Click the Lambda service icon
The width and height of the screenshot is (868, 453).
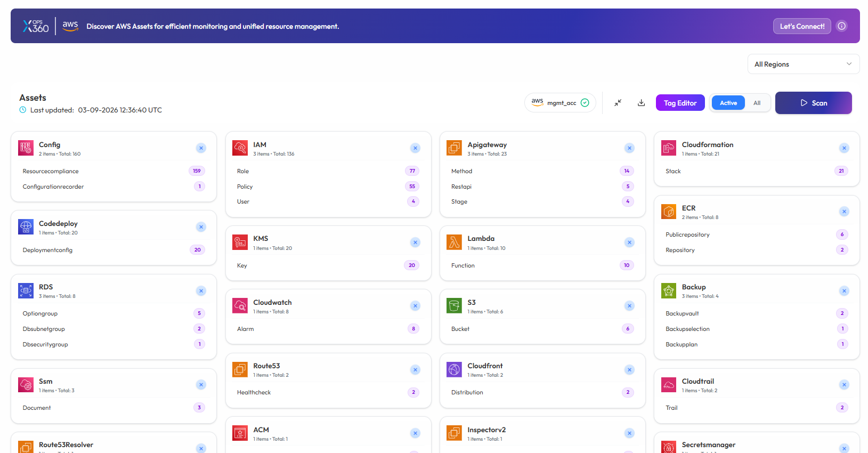(x=454, y=242)
